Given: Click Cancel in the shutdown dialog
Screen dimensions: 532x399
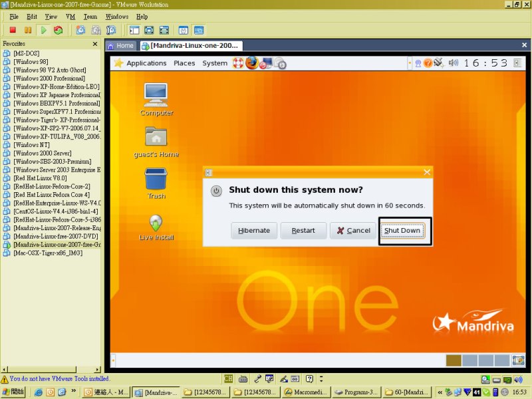Looking at the screenshot, I should [x=353, y=231].
